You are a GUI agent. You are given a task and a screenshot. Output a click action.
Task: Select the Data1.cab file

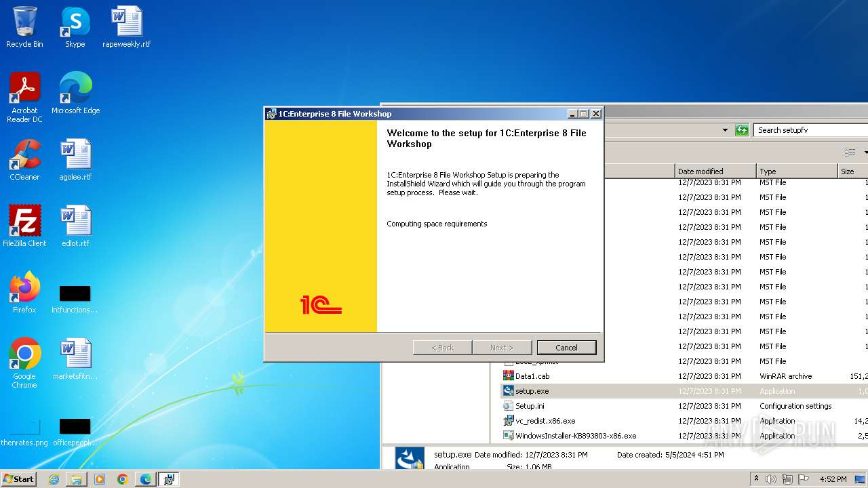point(532,376)
